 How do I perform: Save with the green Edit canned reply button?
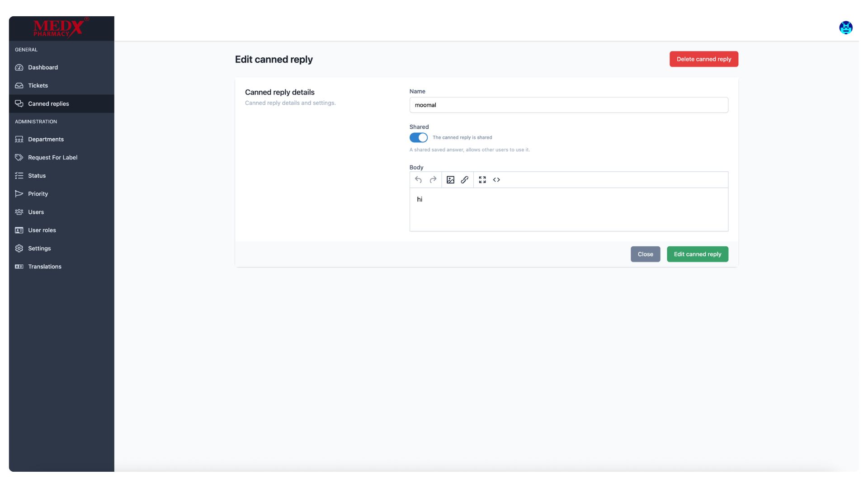697,254
